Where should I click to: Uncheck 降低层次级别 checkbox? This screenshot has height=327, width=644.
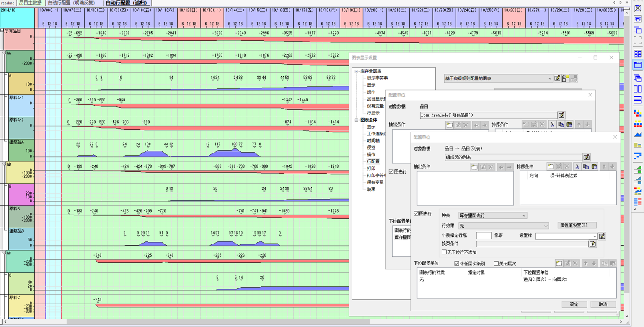coord(457,264)
